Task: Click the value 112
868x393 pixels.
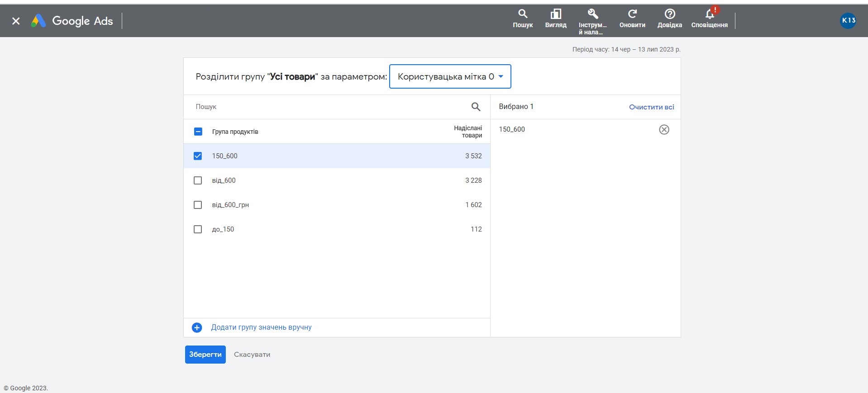Action: 476,229
